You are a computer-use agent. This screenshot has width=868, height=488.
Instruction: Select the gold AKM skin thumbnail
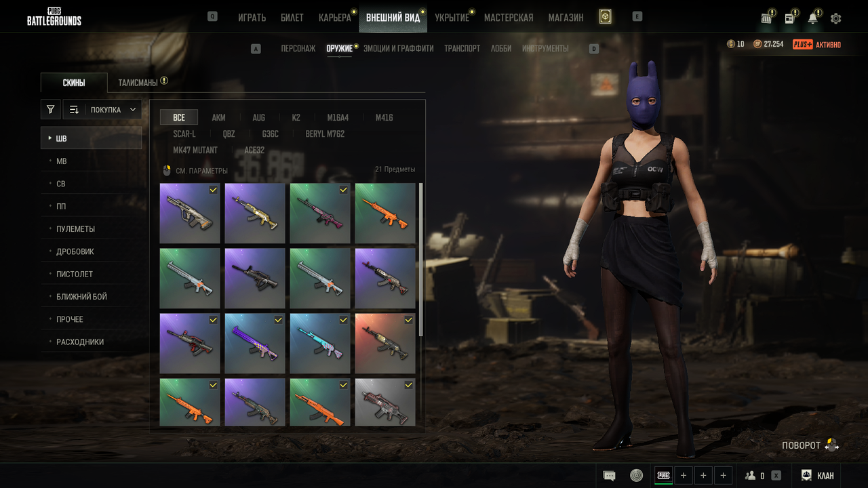255,213
